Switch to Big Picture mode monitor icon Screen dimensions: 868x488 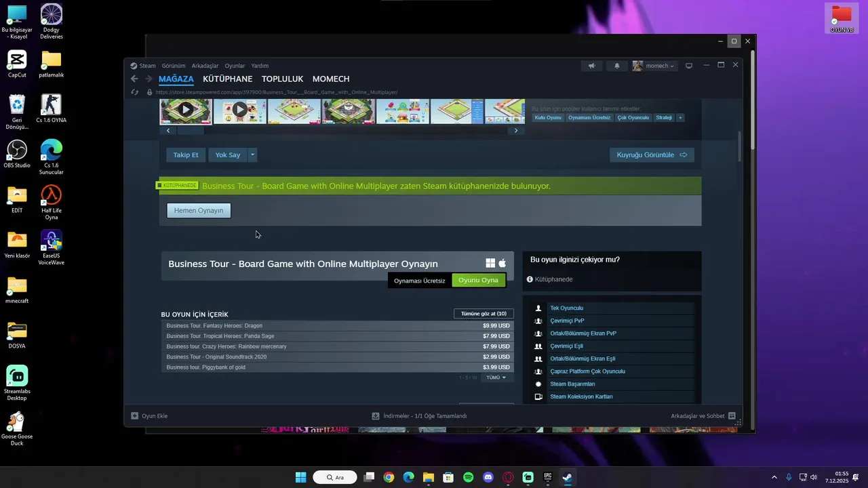tap(689, 66)
